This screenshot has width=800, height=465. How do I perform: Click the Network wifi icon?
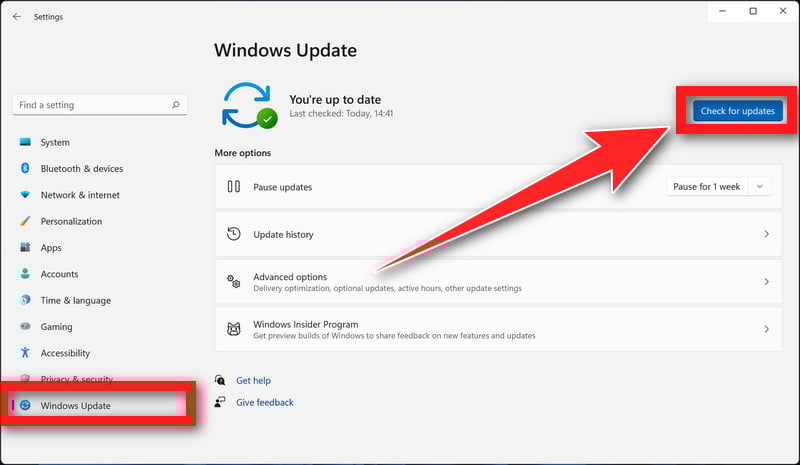coord(25,194)
